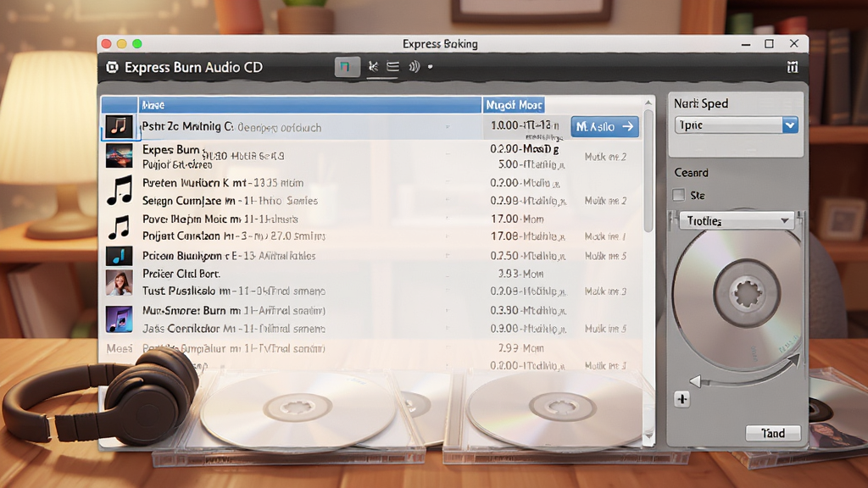The width and height of the screenshot is (868, 488).
Task: Click the 'Mulk me 5' cell beside Pricem
Action: [x=605, y=256]
